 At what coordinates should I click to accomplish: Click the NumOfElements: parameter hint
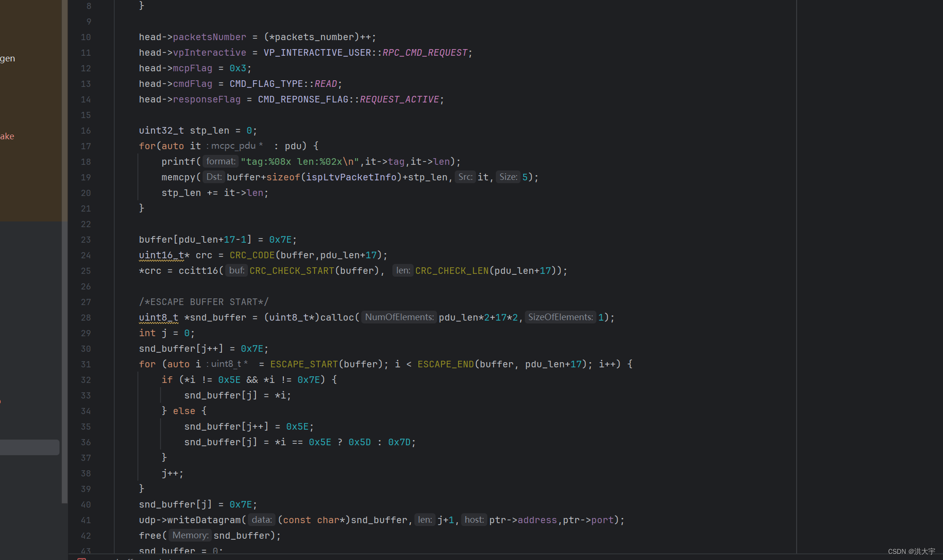coord(399,317)
